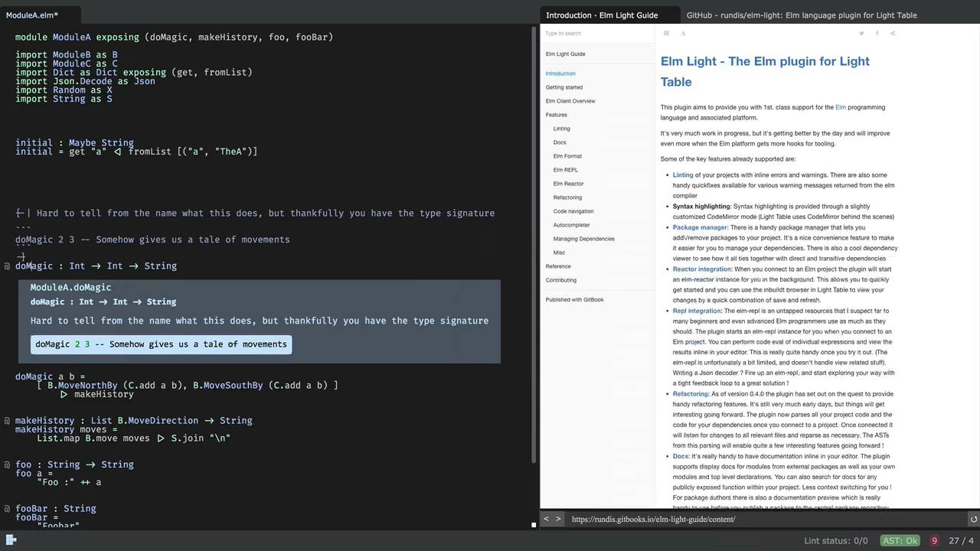
Task: Click the Type to search field
Action: tap(597, 33)
